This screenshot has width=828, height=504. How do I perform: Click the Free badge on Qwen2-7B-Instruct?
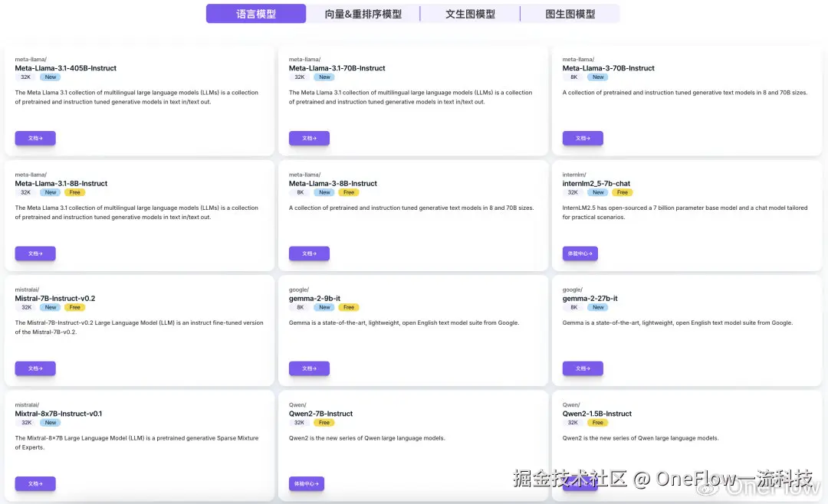(x=324, y=422)
